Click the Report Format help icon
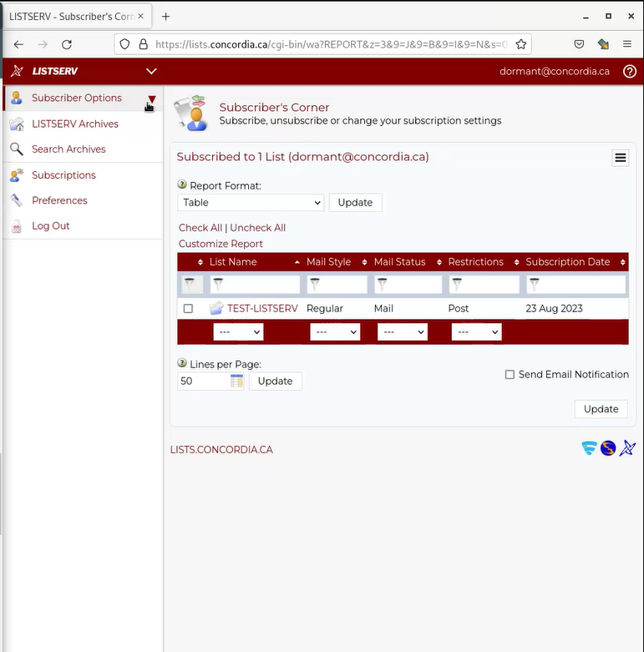The image size is (644, 652). tap(182, 184)
